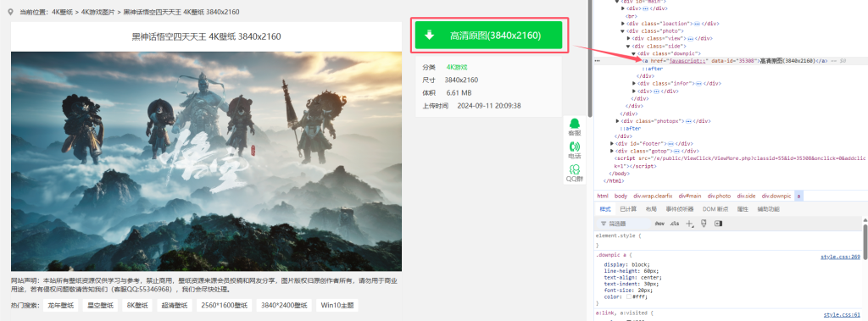Screen dimensions: 868x321
Task: Select div.photo in the breadcrumb bar
Action: tap(719, 196)
